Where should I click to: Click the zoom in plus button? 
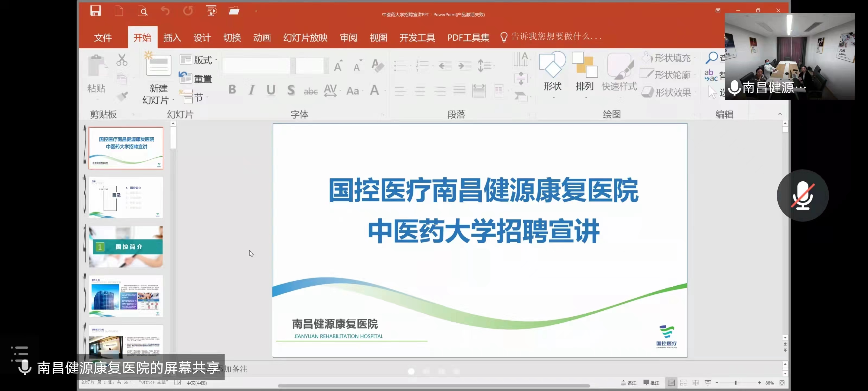(x=759, y=383)
